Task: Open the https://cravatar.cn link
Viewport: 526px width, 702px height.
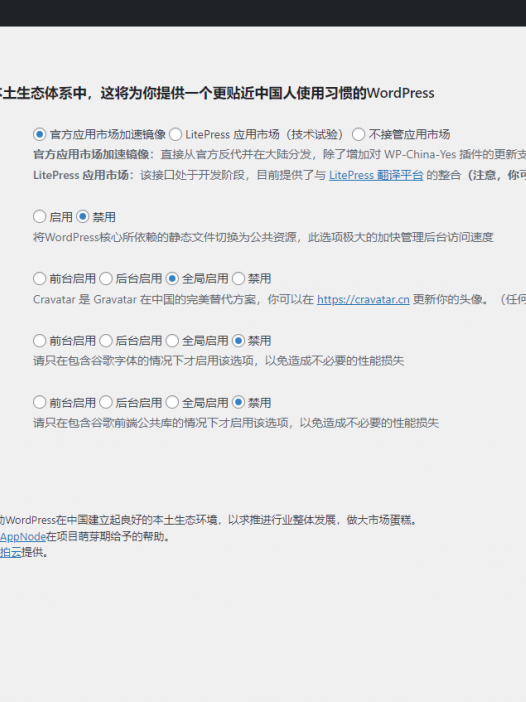Action: [x=363, y=299]
